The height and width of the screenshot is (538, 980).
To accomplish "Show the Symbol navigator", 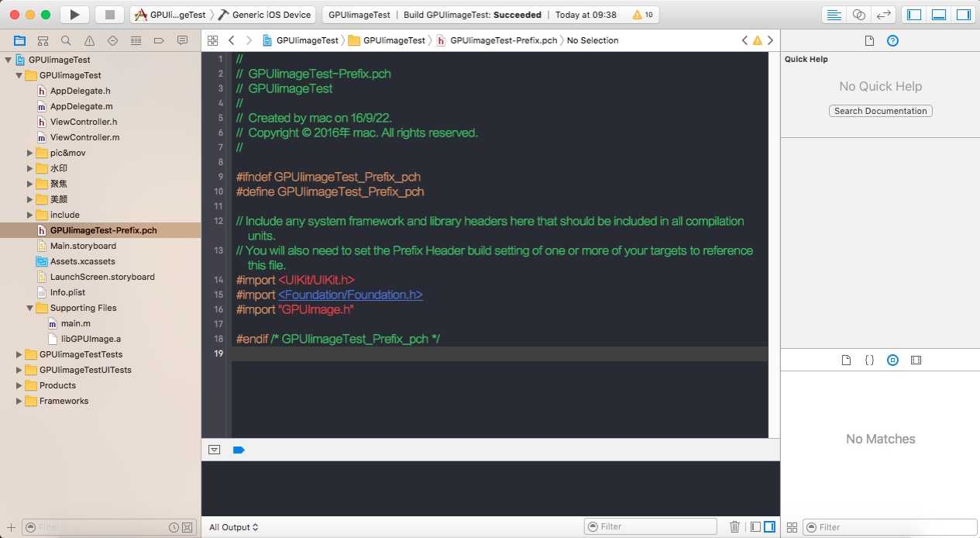I will (43, 40).
